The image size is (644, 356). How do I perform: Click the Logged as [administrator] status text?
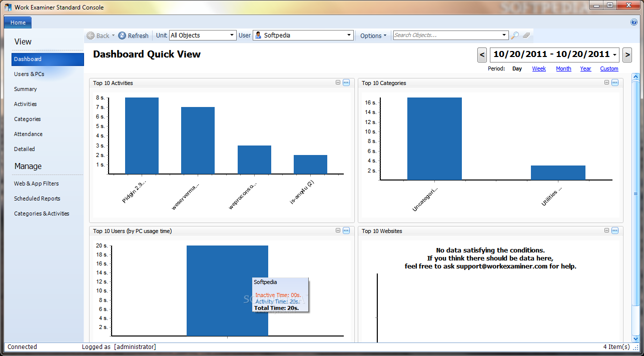(x=119, y=347)
